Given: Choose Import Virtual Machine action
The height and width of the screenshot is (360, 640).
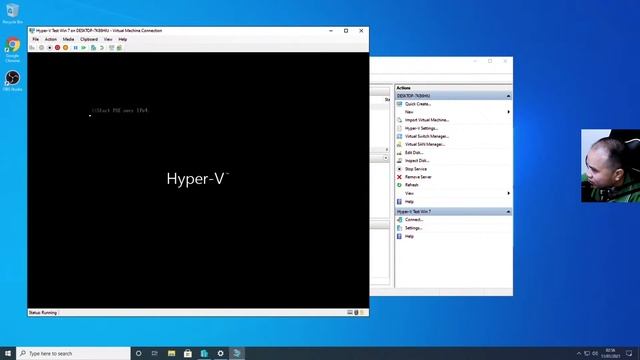Looking at the screenshot, I should click(x=427, y=120).
